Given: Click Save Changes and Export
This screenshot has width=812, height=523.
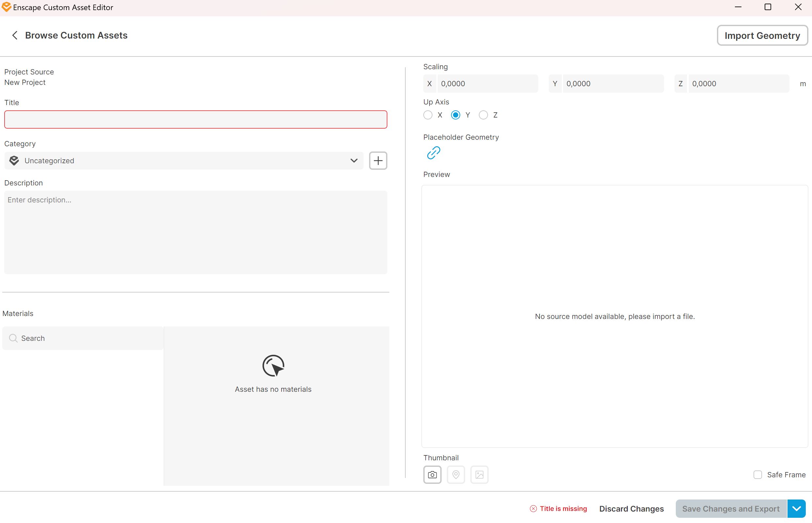Looking at the screenshot, I should [x=731, y=509].
